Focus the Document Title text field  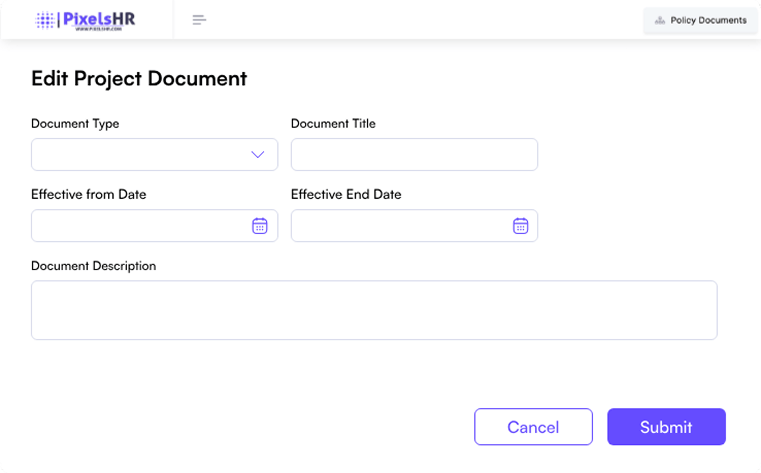click(x=414, y=155)
